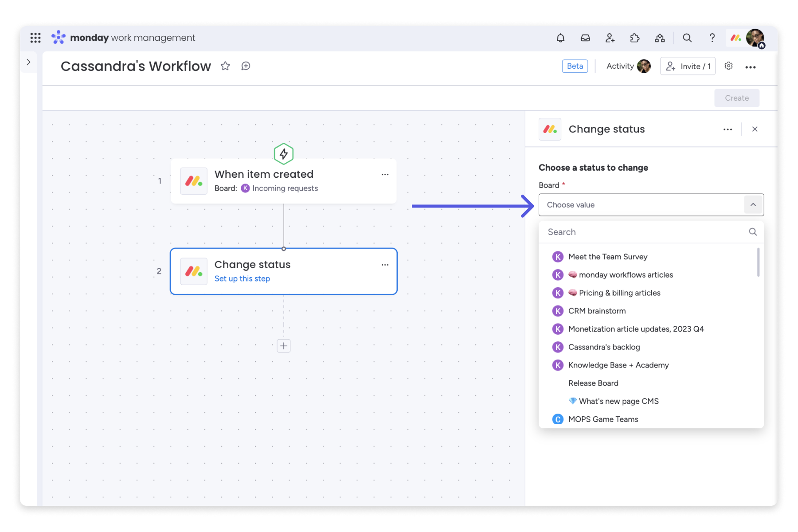Click the Create button
798x532 pixels.
click(x=736, y=98)
